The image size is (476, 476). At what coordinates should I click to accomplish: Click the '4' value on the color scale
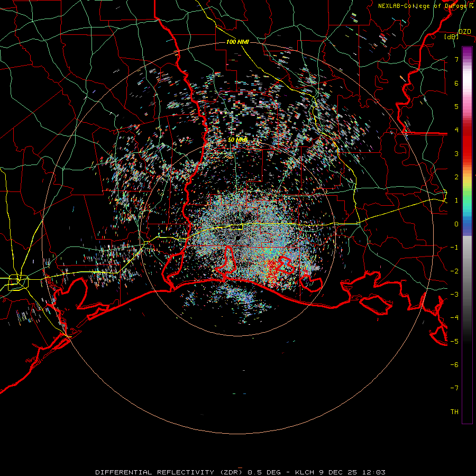pos(456,130)
